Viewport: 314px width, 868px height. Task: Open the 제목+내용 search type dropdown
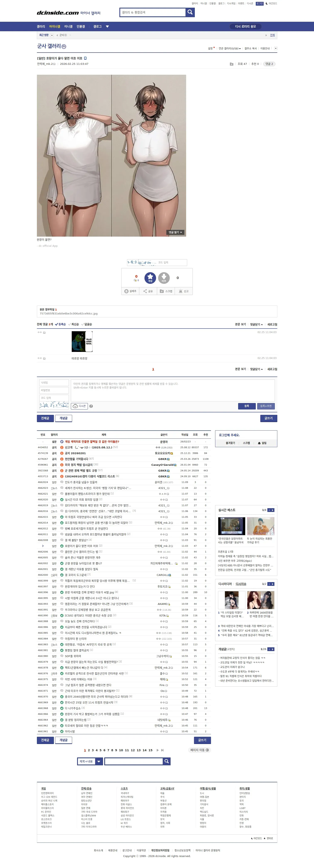pos(90,761)
